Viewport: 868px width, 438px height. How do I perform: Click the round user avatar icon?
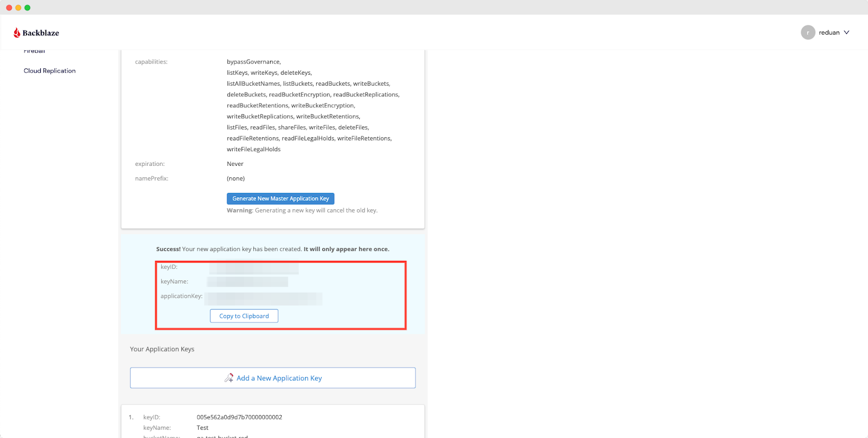808,33
